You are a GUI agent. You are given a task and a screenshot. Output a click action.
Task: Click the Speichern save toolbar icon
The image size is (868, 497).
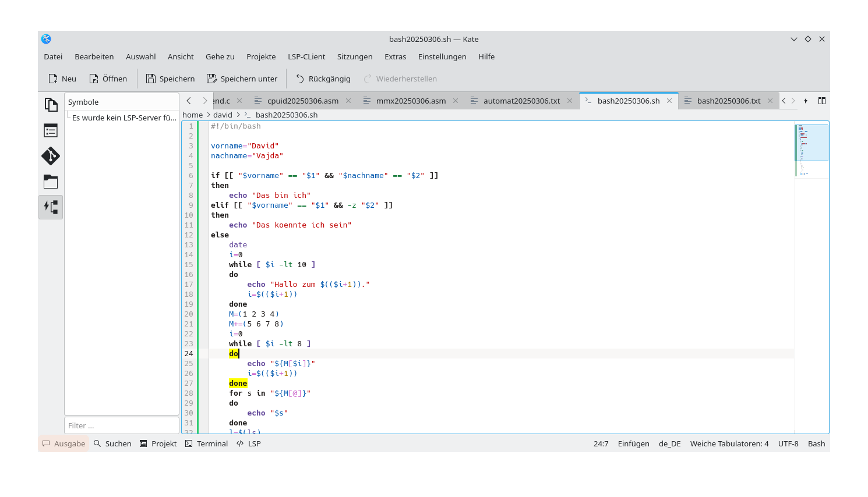click(x=170, y=78)
